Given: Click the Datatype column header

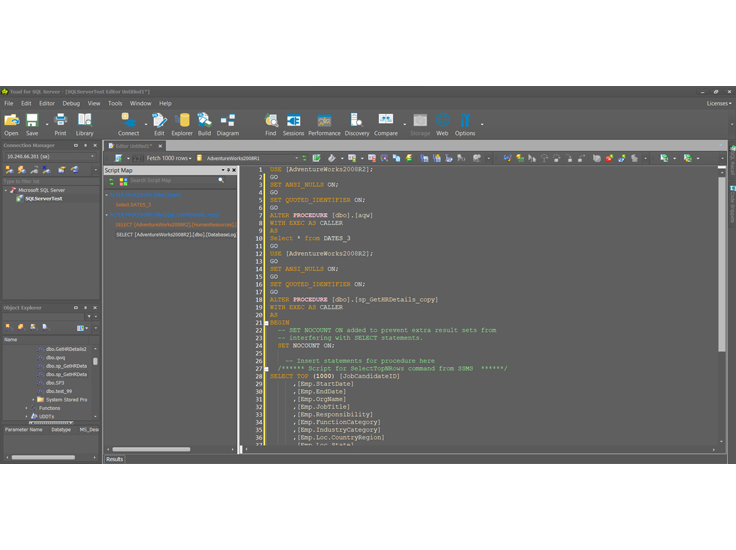Looking at the screenshot, I should (x=61, y=429).
